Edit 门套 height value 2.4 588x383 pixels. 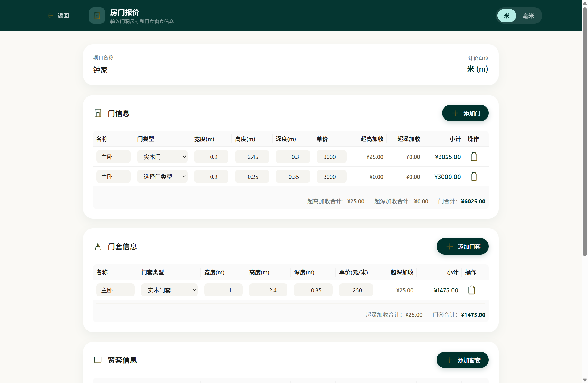click(268, 290)
